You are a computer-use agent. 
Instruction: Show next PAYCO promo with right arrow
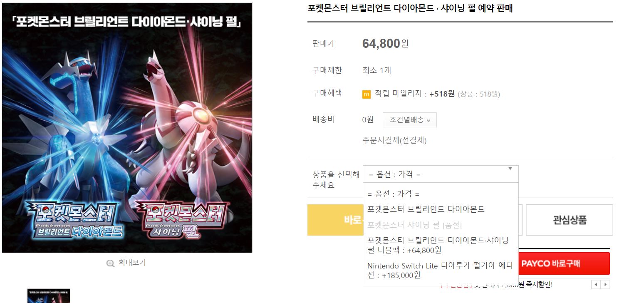pyautogui.click(x=605, y=285)
